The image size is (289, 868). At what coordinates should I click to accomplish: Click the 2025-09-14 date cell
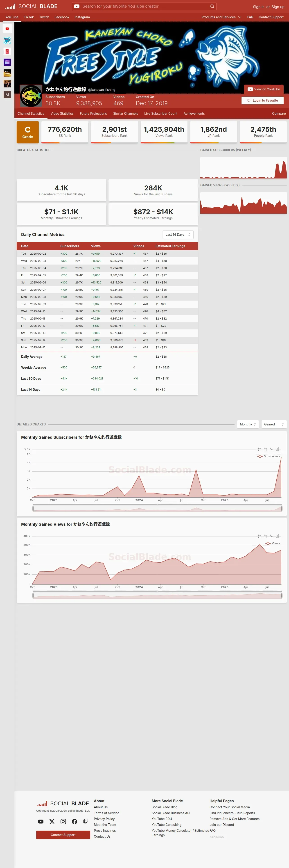(x=38, y=340)
